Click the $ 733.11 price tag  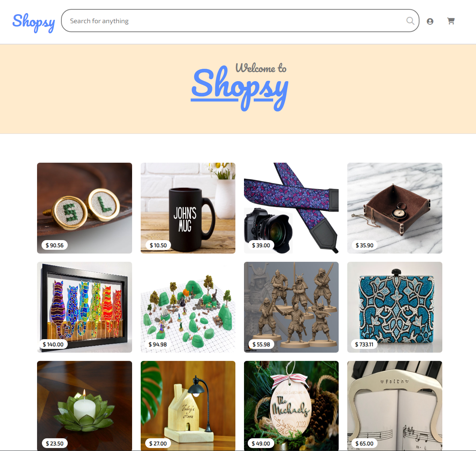364,344
